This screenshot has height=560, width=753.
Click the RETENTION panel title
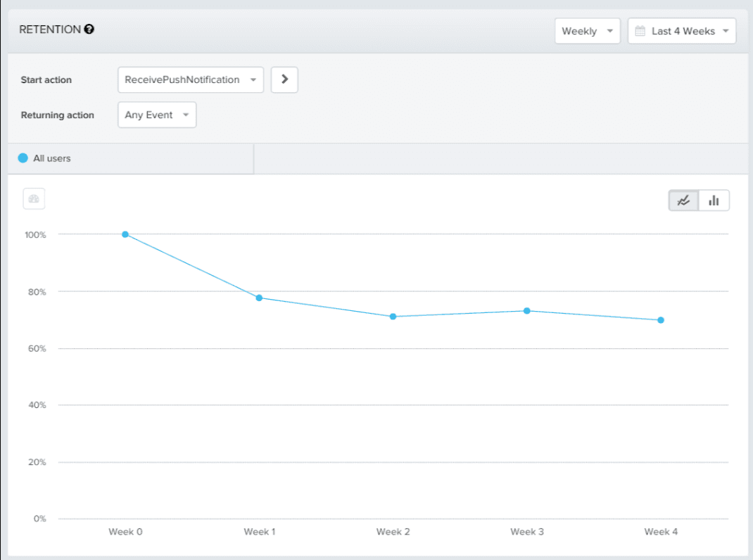[49, 30]
